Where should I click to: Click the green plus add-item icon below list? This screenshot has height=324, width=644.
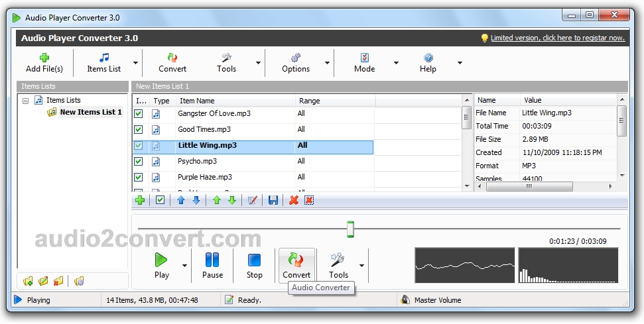click(140, 200)
